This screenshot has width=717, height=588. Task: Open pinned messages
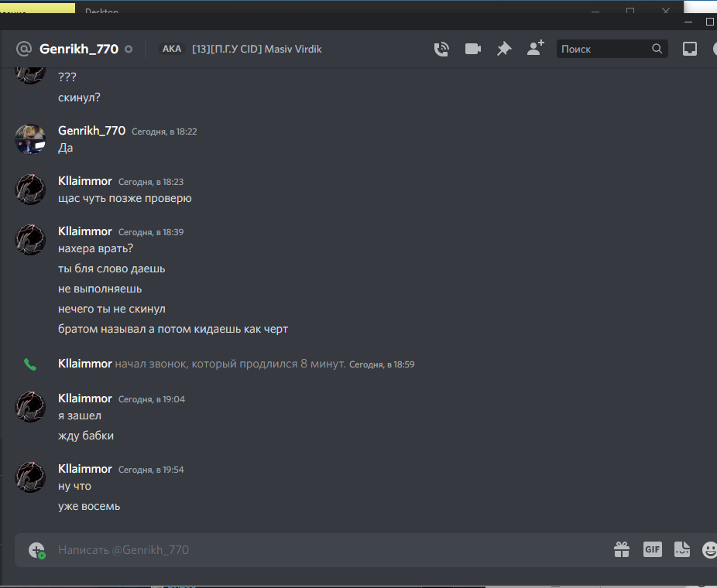tap(504, 49)
